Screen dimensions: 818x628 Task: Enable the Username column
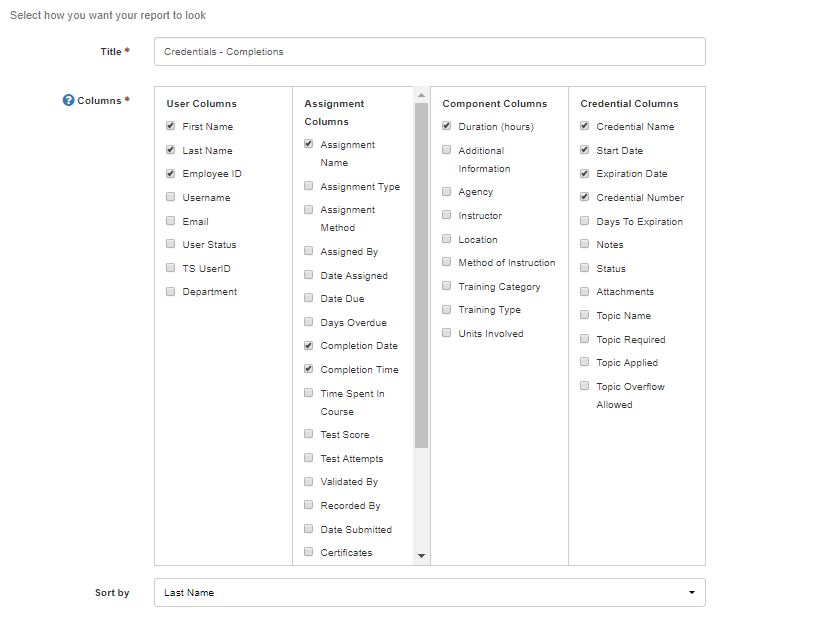169,197
